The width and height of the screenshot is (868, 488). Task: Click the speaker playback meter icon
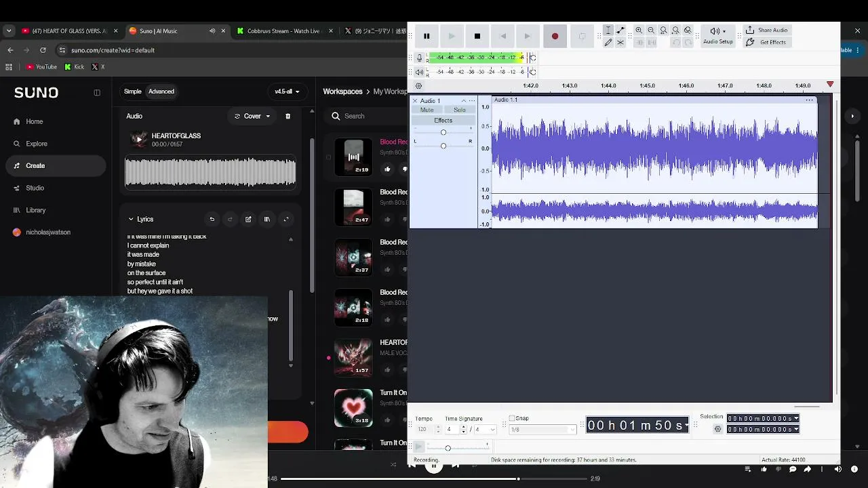pos(420,72)
